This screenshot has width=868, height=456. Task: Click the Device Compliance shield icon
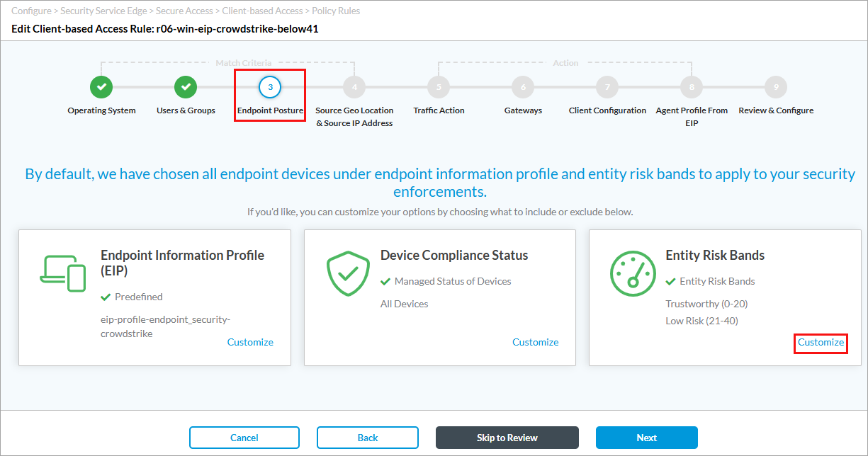pyautogui.click(x=348, y=273)
